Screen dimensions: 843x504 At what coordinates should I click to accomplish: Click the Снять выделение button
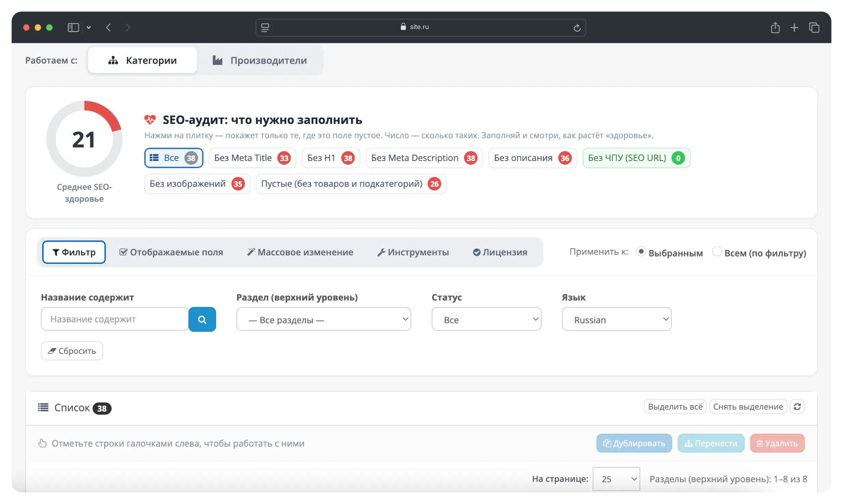[x=748, y=407]
